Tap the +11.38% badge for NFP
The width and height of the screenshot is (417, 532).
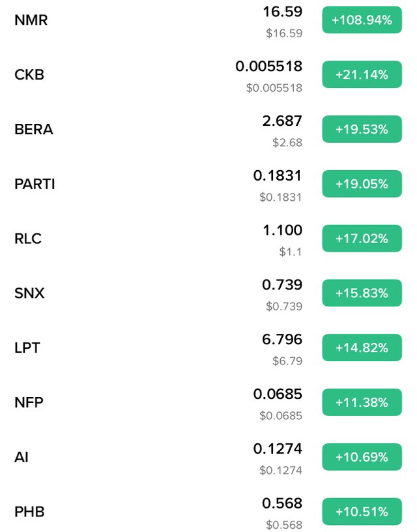[x=362, y=402]
